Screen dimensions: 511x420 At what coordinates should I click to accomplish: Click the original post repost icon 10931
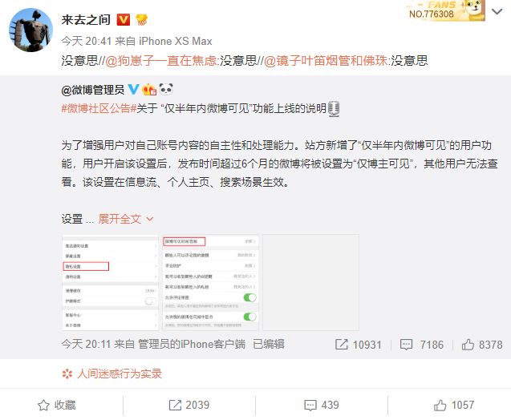(358, 345)
